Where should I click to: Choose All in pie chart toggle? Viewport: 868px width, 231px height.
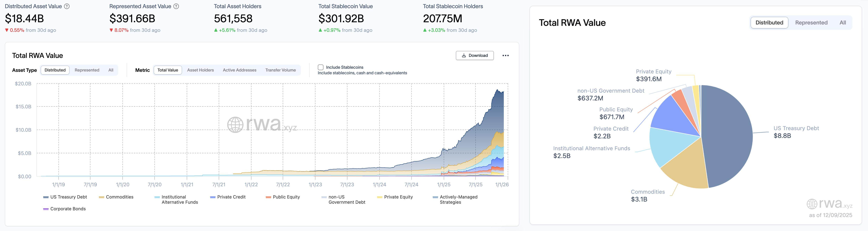842,23
